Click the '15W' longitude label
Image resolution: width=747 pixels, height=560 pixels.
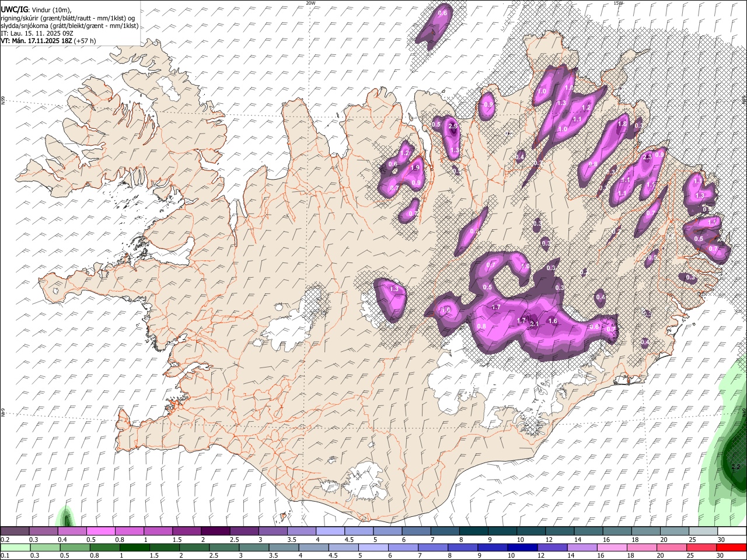coord(618,3)
